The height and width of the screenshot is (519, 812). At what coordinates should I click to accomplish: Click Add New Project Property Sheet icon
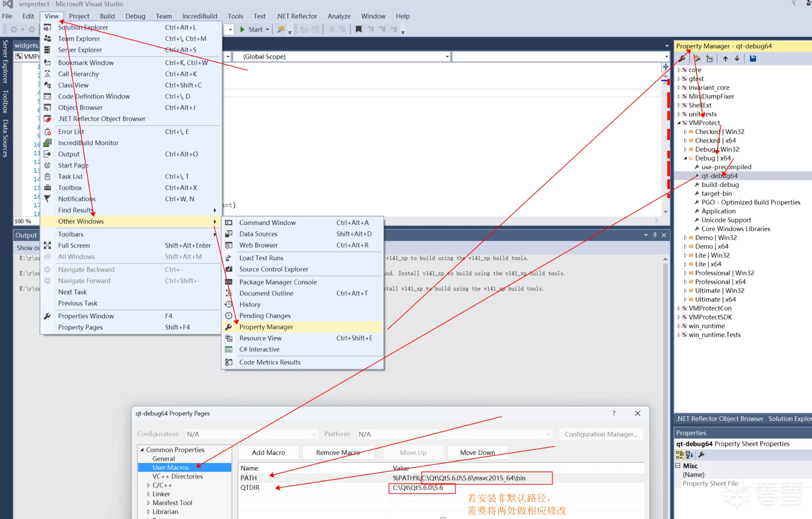pyautogui.click(x=697, y=59)
